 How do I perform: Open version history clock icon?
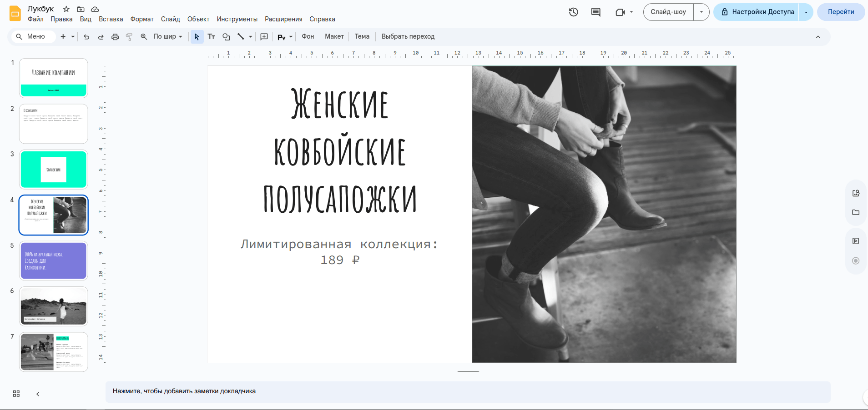[x=573, y=12]
